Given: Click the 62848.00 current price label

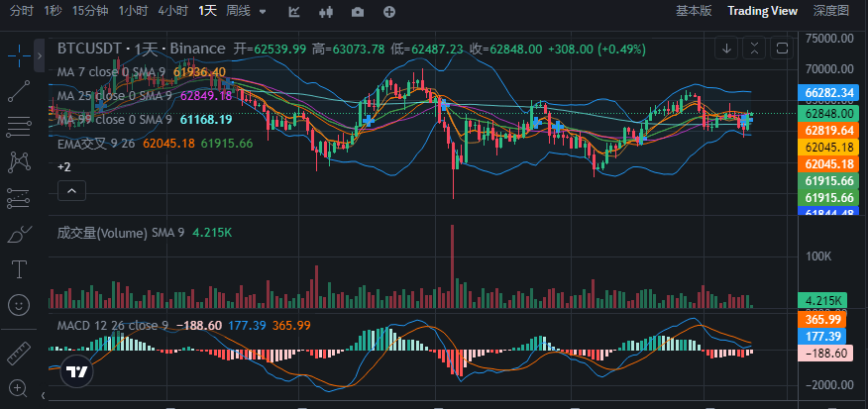Looking at the screenshot, I should (x=828, y=114).
